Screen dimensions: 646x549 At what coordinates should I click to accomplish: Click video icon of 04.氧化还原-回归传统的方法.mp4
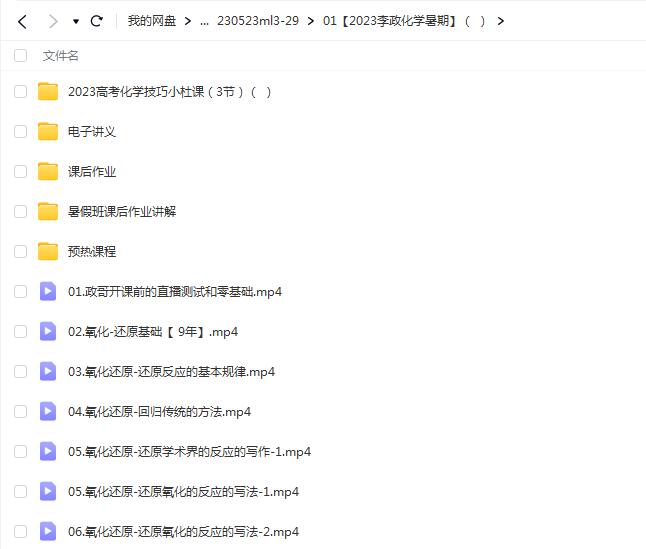point(47,412)
